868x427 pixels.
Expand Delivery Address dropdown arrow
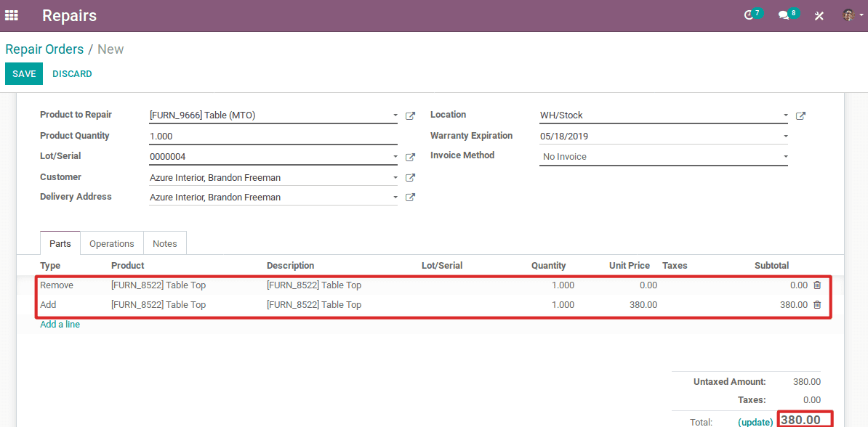click(x=395, y=197)
